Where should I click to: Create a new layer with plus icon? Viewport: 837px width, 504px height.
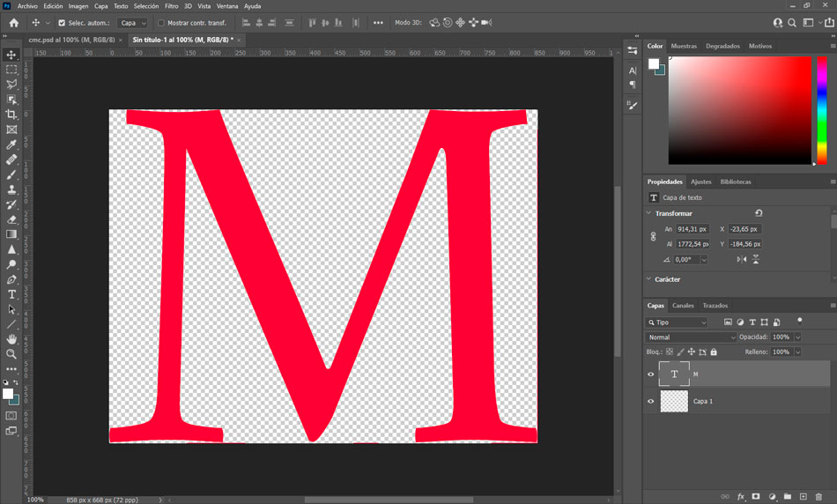[803, 497]
